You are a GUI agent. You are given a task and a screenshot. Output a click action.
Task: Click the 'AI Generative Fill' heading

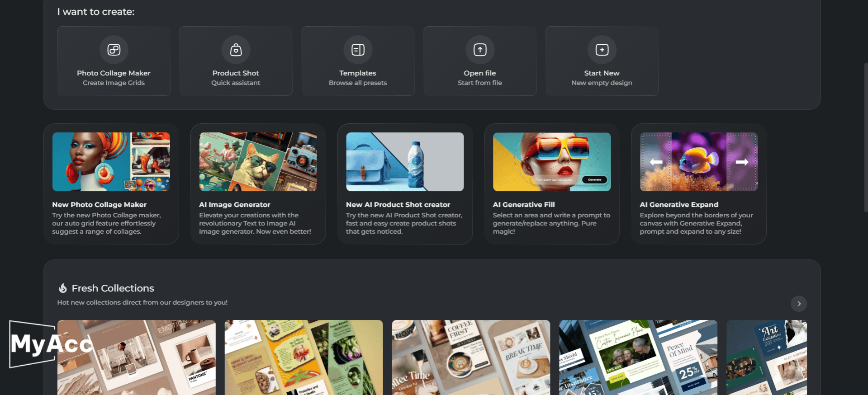pyautogui.click(x=524, y=205)
